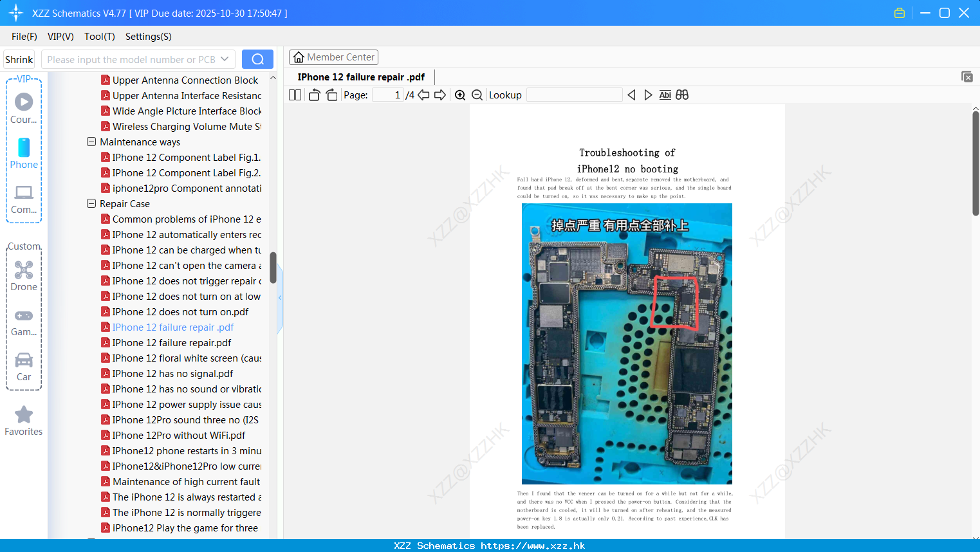Open Favorites

coord(24,421)
